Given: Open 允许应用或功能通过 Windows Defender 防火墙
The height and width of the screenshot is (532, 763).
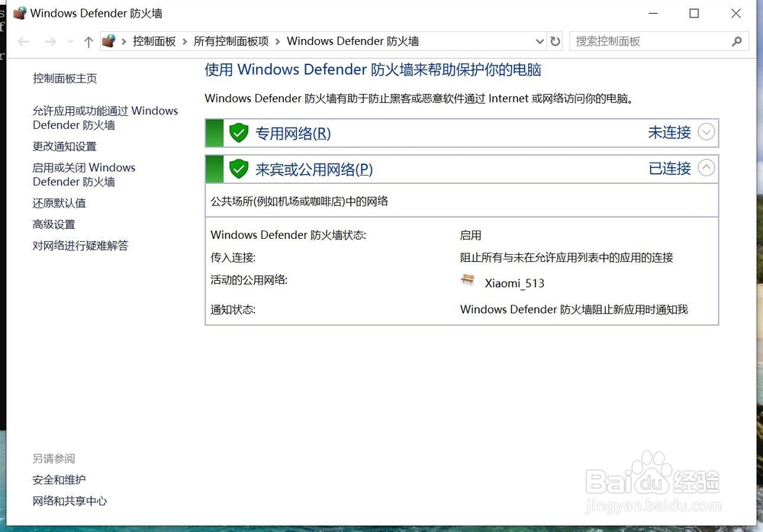Looking at the screenshot, I should tap(105, 118).
